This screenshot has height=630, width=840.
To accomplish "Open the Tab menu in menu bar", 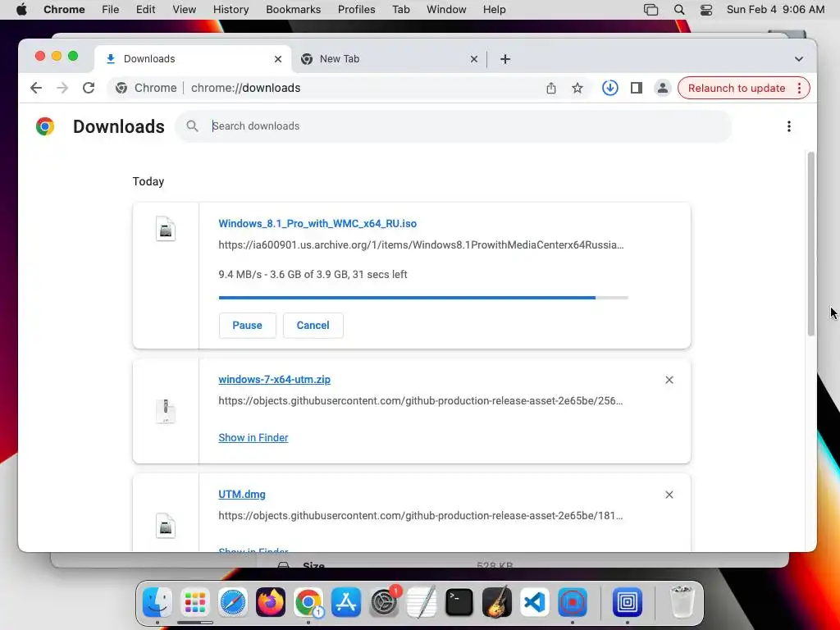I will point(400,10).
